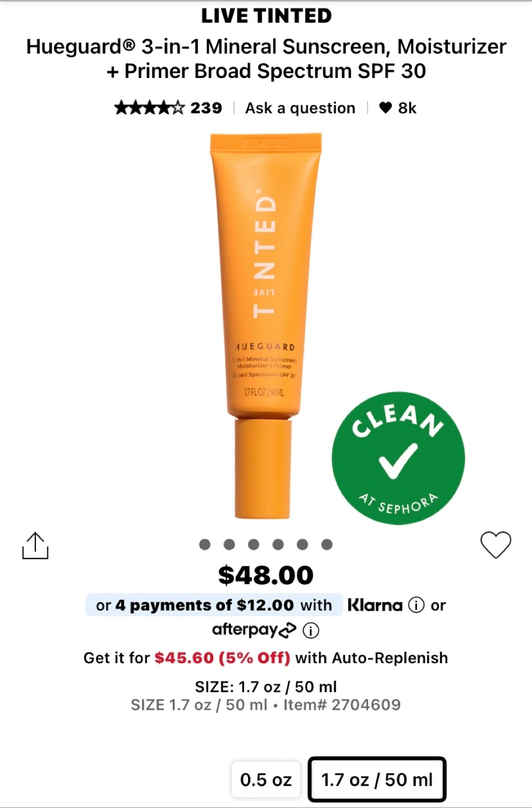Image resolution: width=532 pixels, height=808 pixels.
Task: Tap the Clean at Sephora badge
Action: (398, 458)
